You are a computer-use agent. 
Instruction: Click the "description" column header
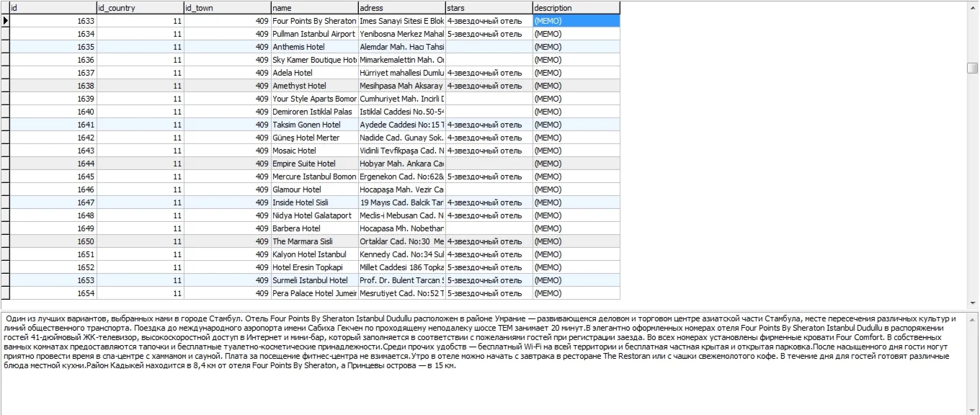(x=576, y=8)
